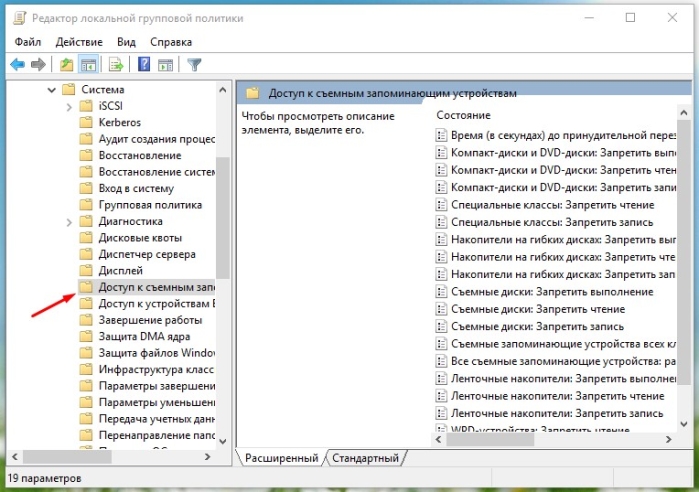Open Help via blue question mark icon
699x492 pixels.
[x=144, y=64]
